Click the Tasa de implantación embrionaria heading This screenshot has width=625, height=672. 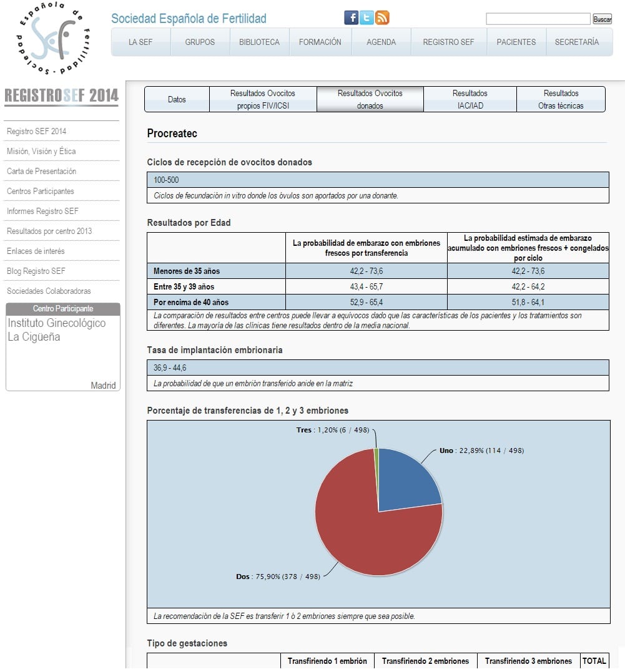click(x=215, y=349)
